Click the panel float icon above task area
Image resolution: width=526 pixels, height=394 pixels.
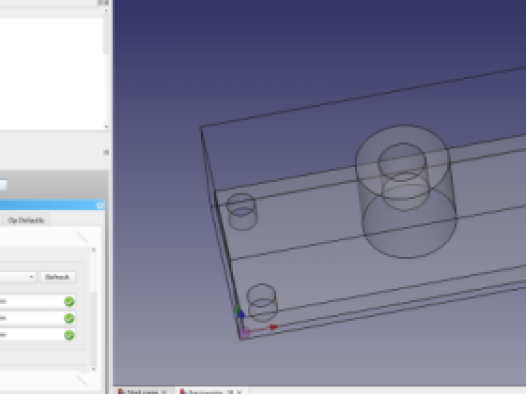(106, 153)
